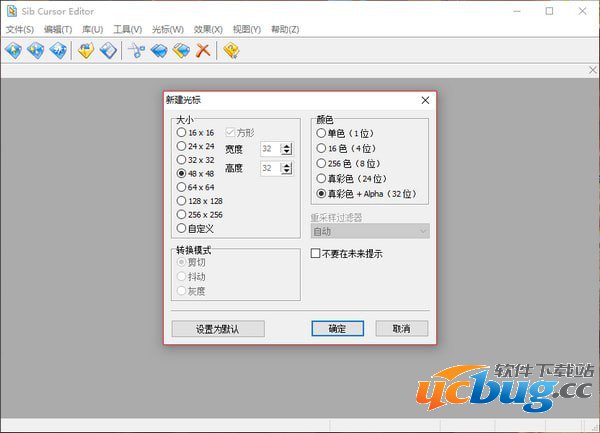
Task: Open the 文件(S) menu
Action: (20, 29)
